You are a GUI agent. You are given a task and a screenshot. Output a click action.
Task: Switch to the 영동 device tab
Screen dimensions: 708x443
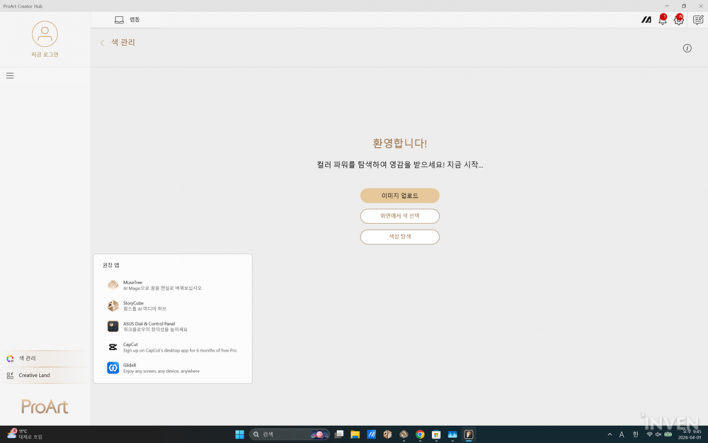(x=127, y=20)
